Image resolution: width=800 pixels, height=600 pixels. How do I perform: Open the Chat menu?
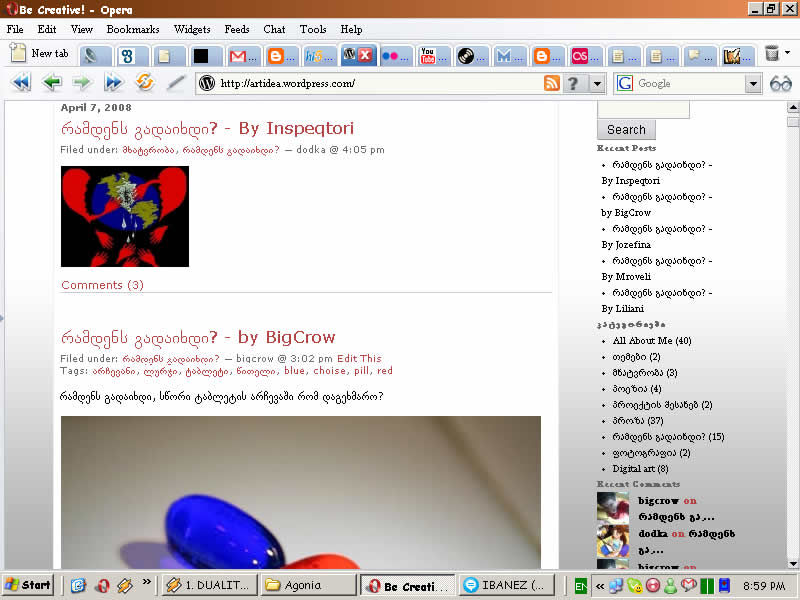274,30
